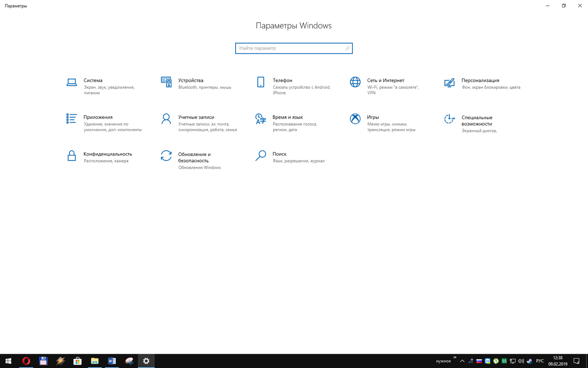Viewport: 588px width, 368px height.
Task: Open Обновление и безопасность refresh icon
Action: tap(166, 156)
